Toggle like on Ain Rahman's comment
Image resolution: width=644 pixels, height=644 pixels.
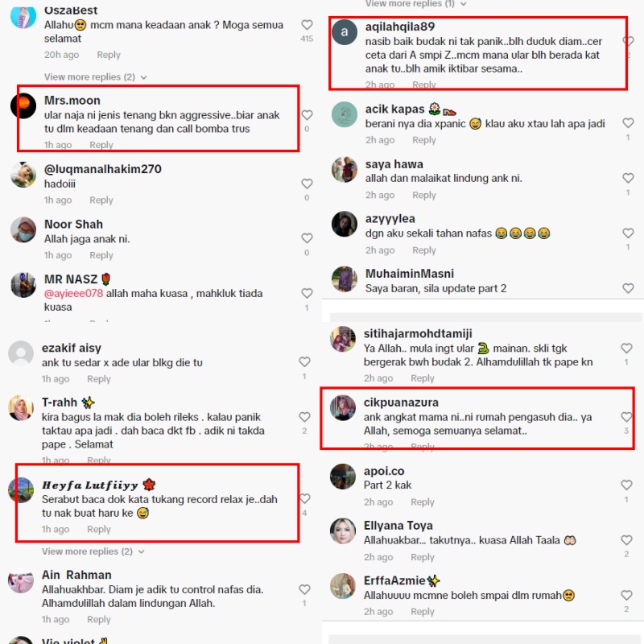pyautogui.click(x=304, y=589)
